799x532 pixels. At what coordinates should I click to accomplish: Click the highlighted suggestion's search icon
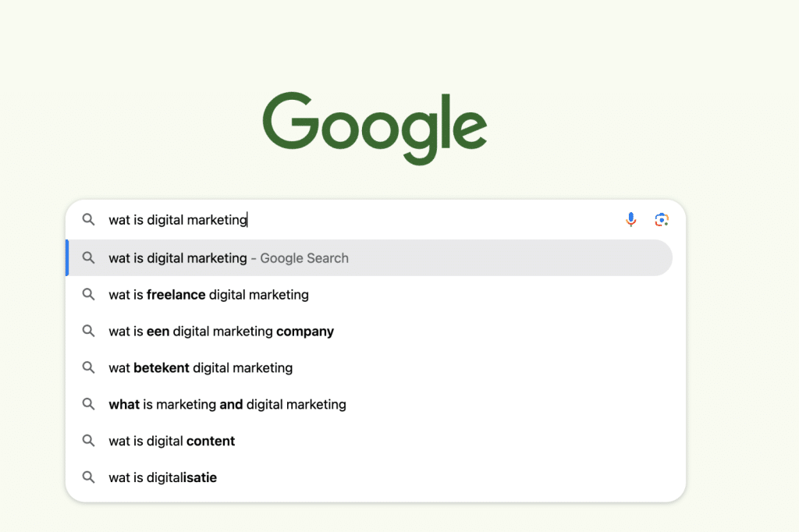[89, 258]
